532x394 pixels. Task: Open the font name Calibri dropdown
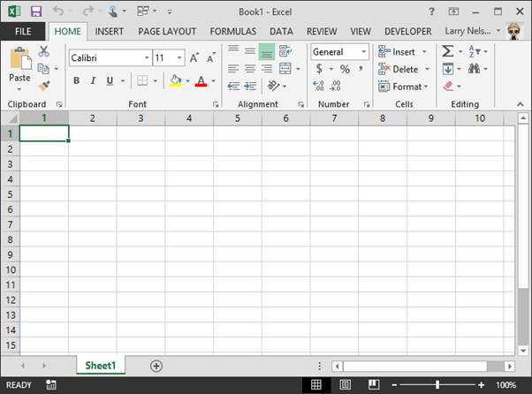147,57
